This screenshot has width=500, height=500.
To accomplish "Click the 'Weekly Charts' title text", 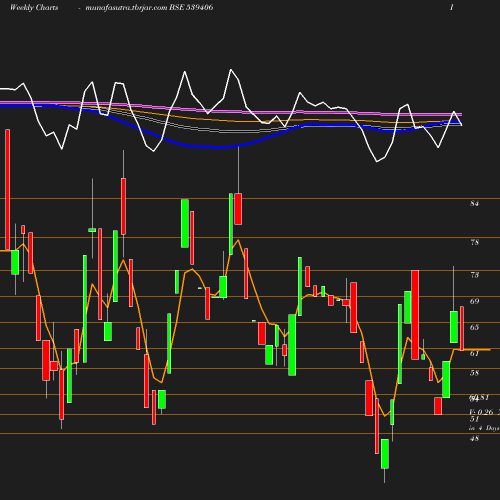I will (34, 8).
